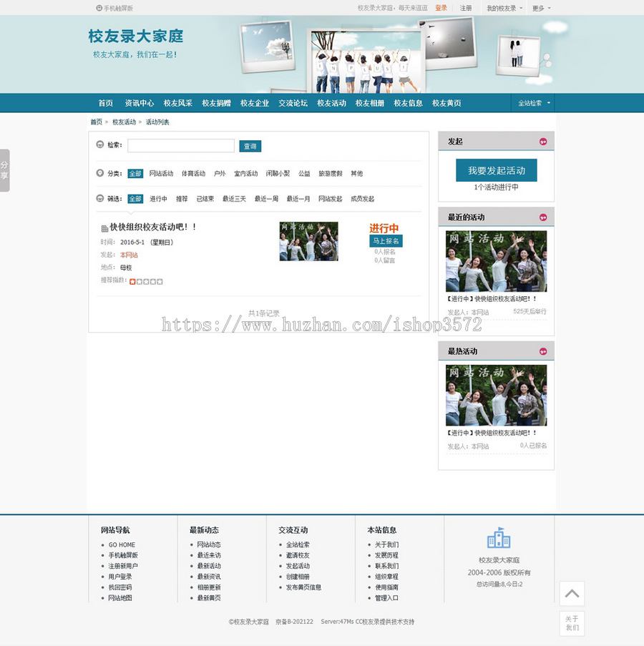Image resolution: width=644 pixels, height=646 pixels.
Task: Click the back-to-top arrow icon
Action: pyautogui.click(x=572, y=593)
